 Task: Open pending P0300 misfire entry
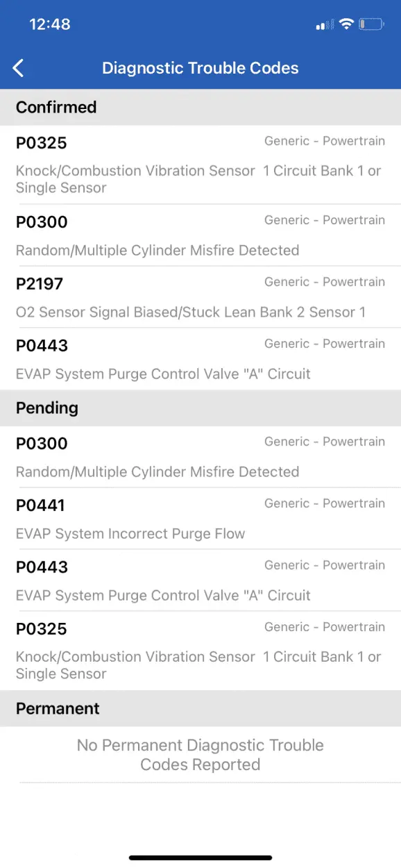click(200, 457)
